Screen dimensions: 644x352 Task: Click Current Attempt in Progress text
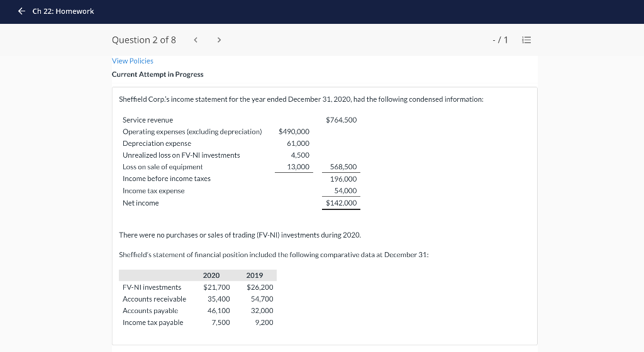click(x=158, y=74)
